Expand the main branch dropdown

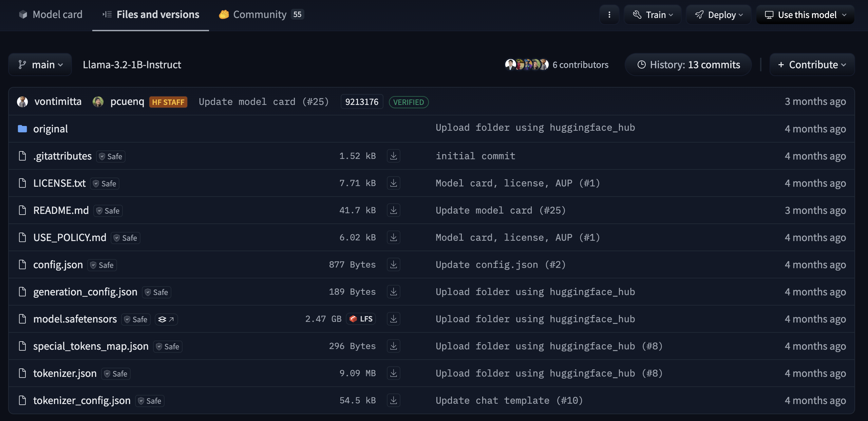pos(40,65)
